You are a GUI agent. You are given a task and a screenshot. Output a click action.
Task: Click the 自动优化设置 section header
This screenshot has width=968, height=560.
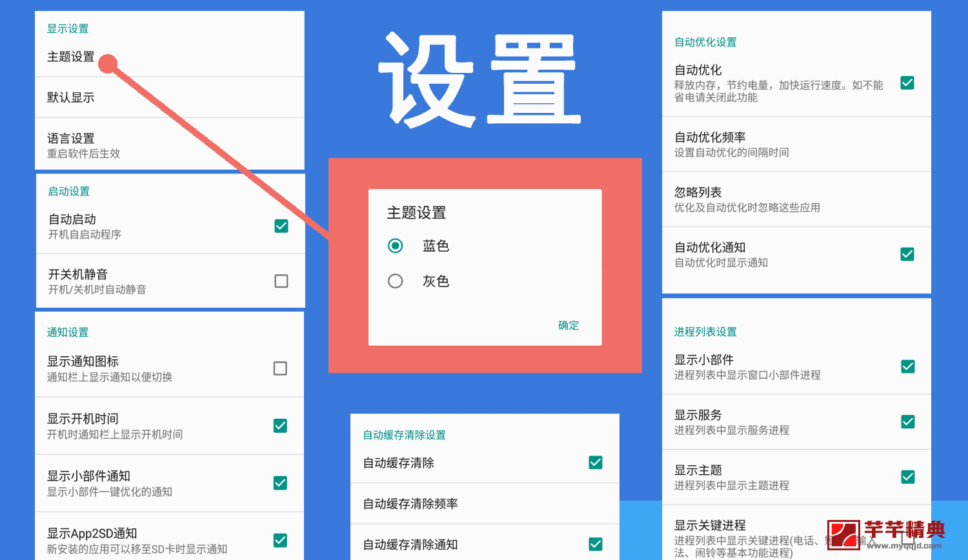705,42
